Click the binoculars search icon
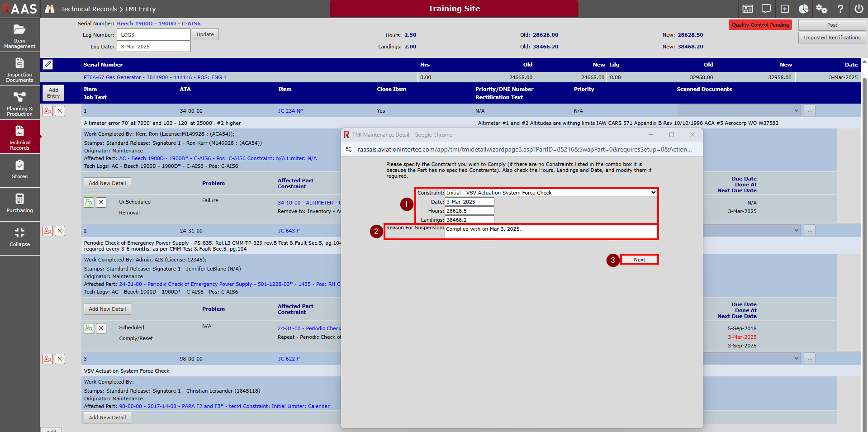 click(50, 9)
